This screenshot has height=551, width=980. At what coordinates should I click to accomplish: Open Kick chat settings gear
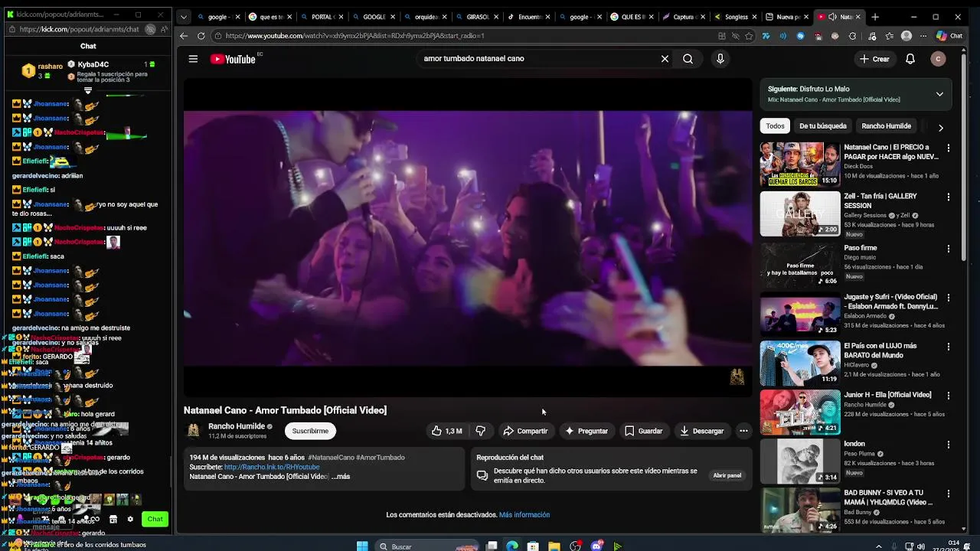130,520
